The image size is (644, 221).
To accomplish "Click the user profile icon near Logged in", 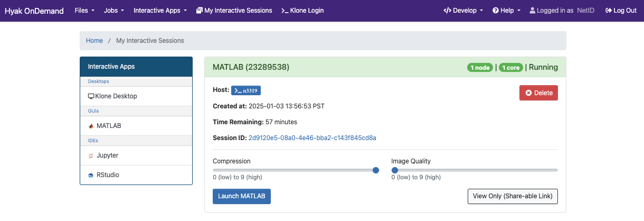I will coord(532,11).
